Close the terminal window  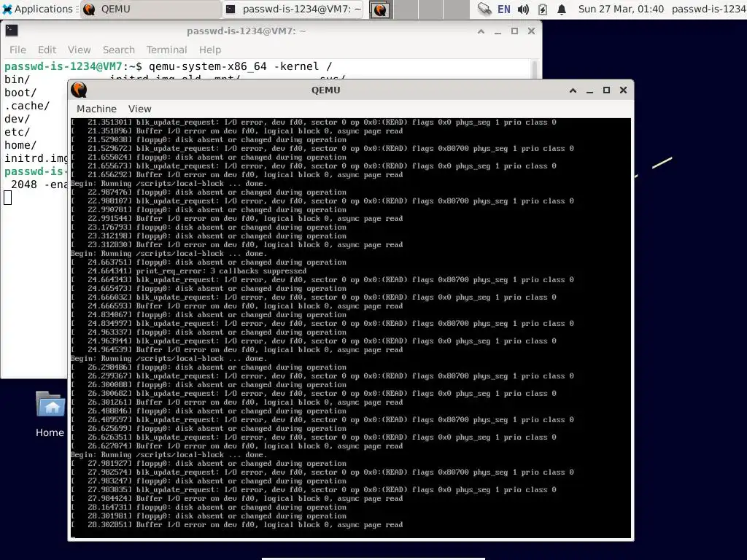(531, 31)
